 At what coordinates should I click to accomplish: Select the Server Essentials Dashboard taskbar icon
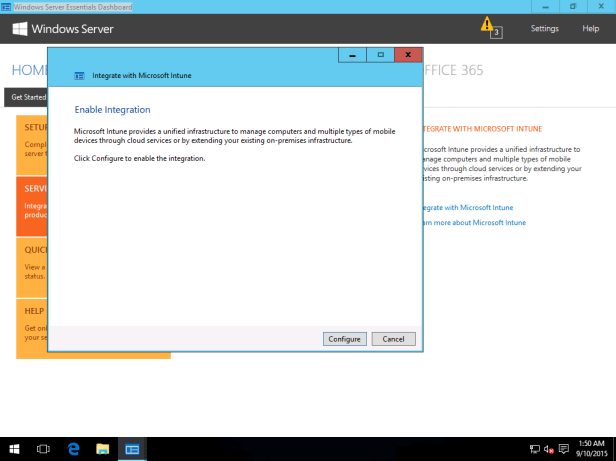132,449
